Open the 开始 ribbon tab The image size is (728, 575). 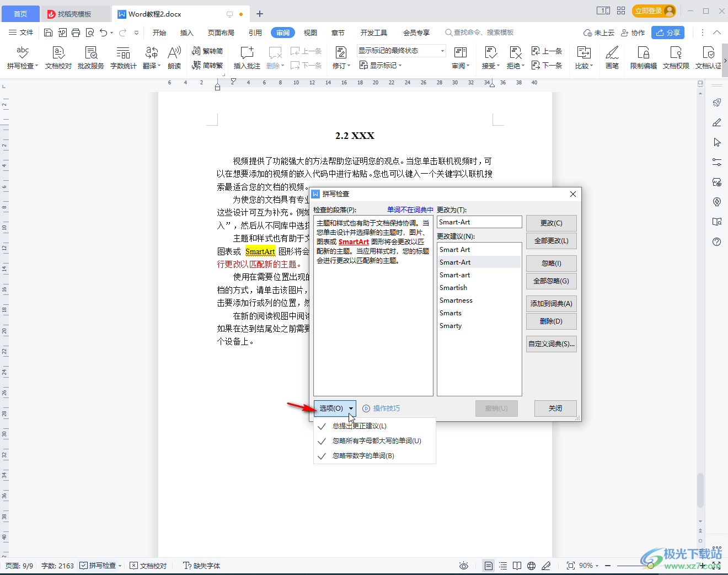(159, 33)
